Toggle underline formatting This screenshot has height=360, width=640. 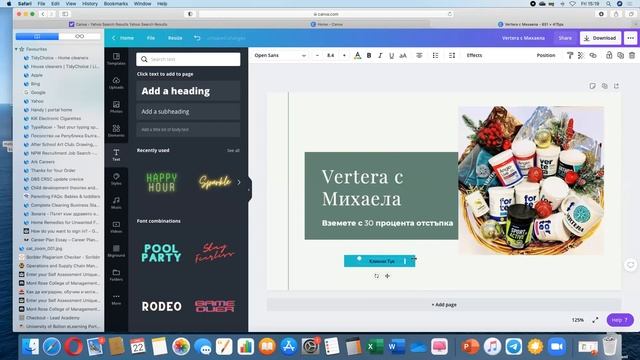pos(391,56)
